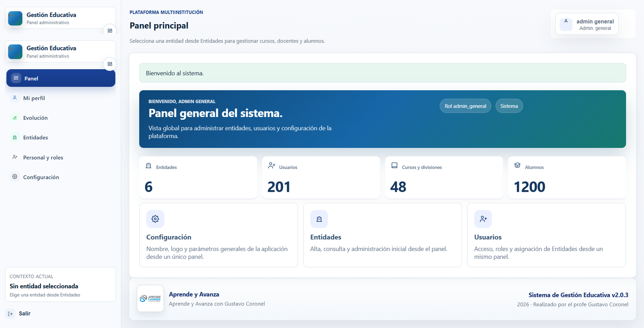
Task: Click the Entidades card building icon
Action: (x=319, y=219)
